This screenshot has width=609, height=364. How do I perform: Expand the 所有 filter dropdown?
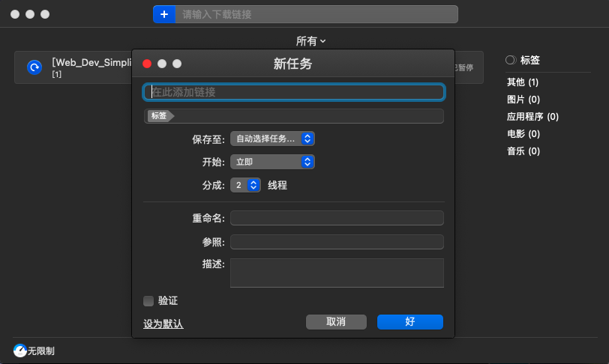pos(310,41)
